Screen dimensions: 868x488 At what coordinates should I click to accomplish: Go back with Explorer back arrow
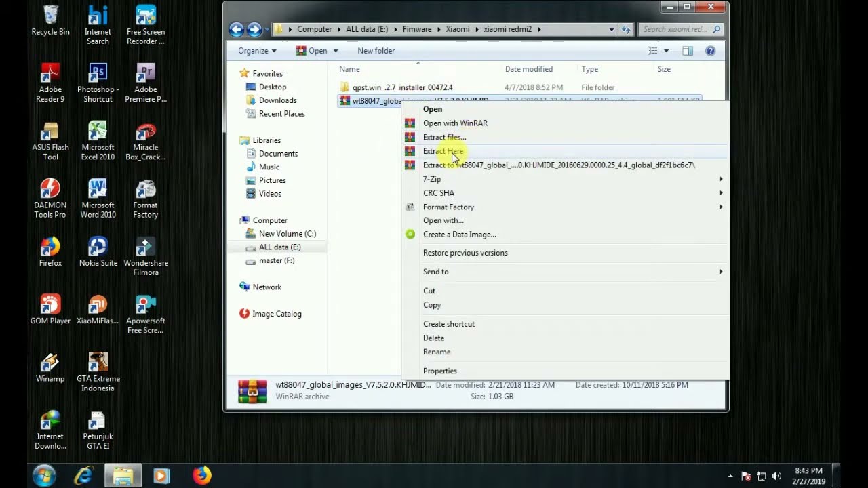tap(236, 29)
